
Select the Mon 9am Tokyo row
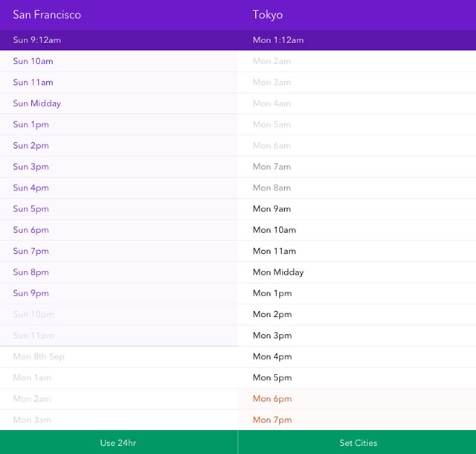[x=357, y=209]
